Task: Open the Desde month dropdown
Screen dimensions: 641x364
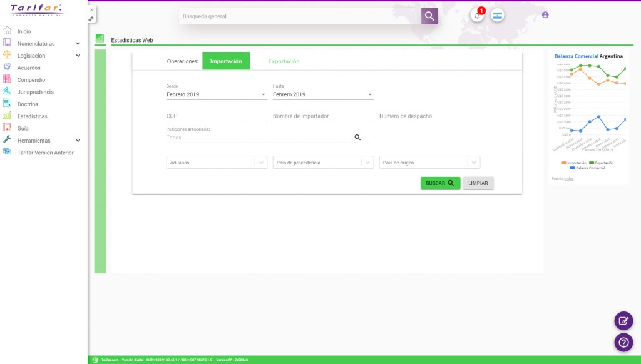Action: (x=217, y=94)
